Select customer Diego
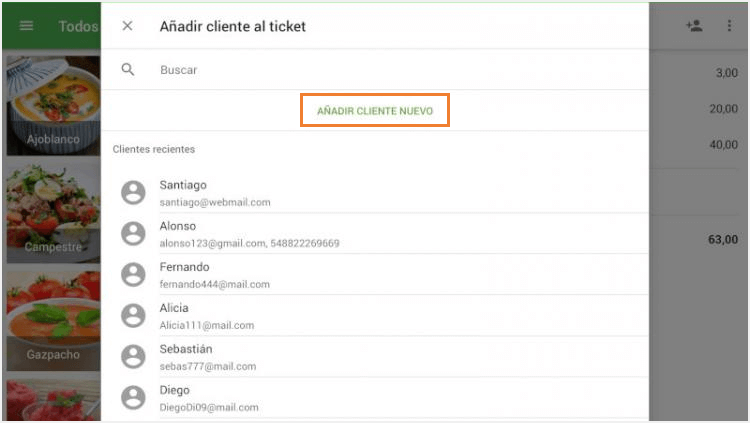The height and width of the screenshot is (423, 750). (375, 398)
